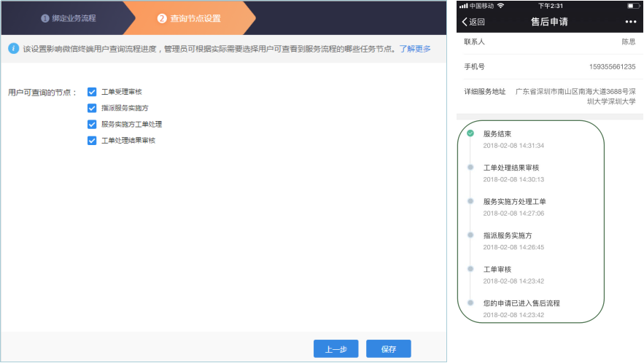Open the 了解更多 link
The image size is (644, 363).
tap(415, 49)
